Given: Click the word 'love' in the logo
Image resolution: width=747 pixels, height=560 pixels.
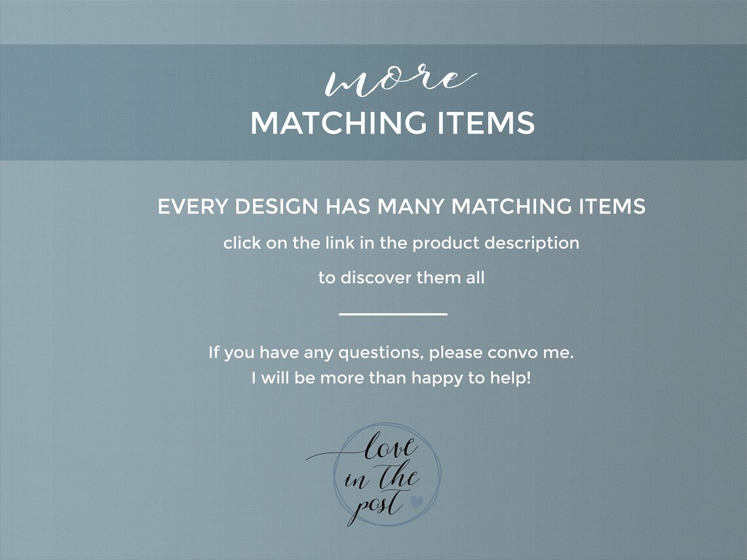Looking at the screenshot, I should tap(391, 446).
